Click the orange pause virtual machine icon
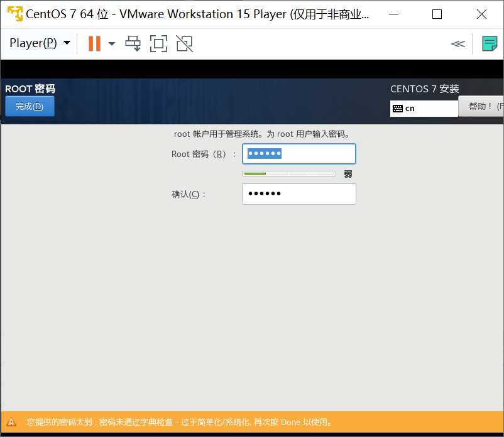This screenshot has width=504, height=437. pyautogui.click(x=94, y=43)
